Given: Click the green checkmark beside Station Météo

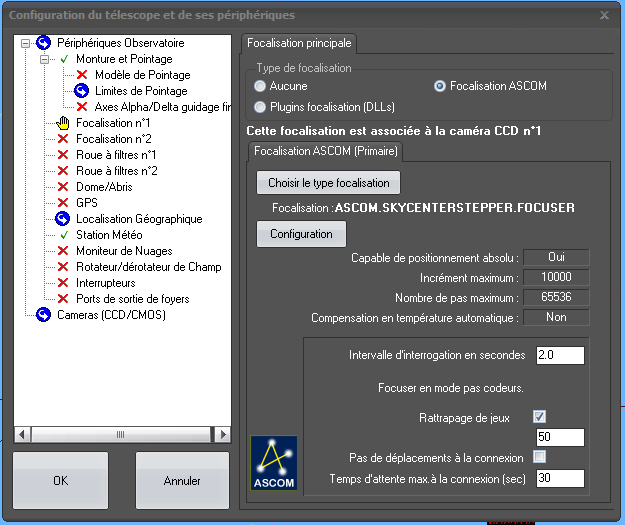Looking at the screenshot, I should pos(63,235).
